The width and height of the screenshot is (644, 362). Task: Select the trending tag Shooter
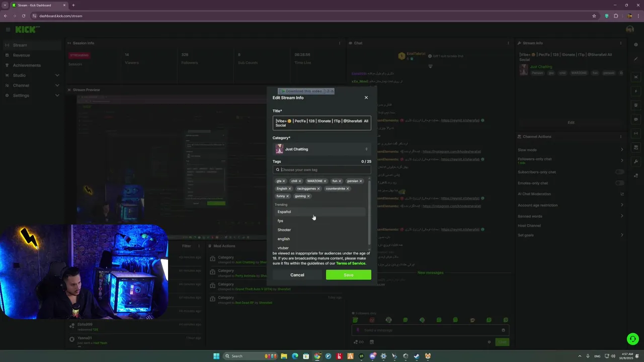tap(320, 230)
